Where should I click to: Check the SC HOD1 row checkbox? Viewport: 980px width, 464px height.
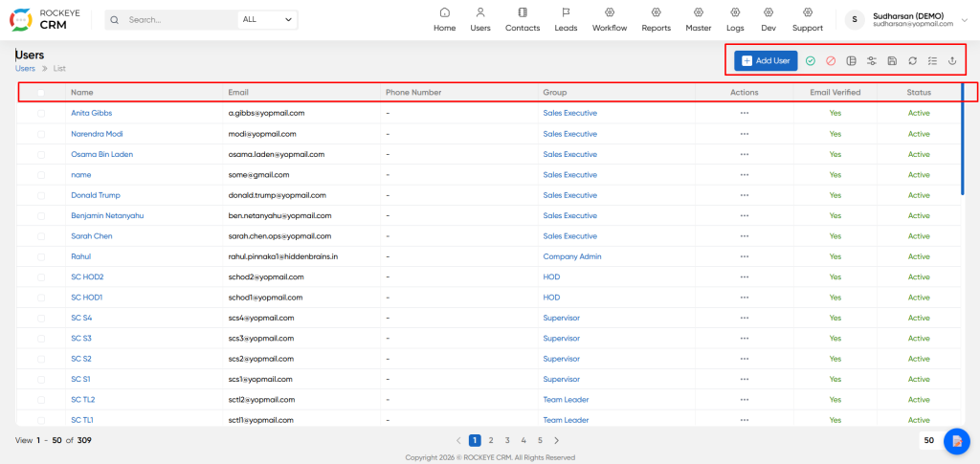(x=41, y=298)
